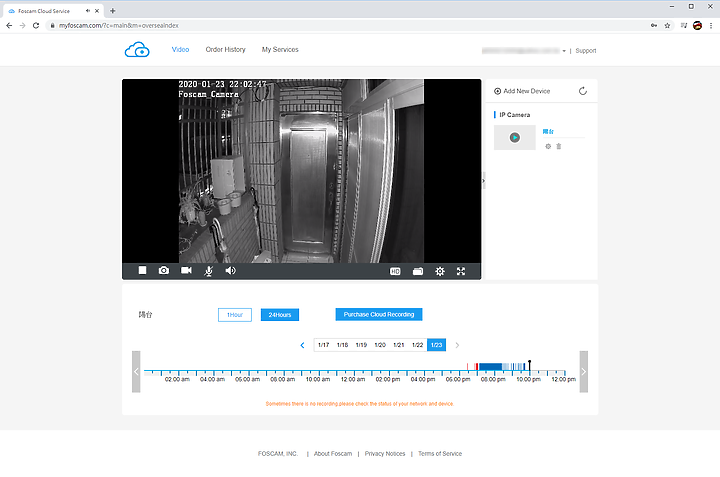Open the saved password key icon

tap(654, 26)
